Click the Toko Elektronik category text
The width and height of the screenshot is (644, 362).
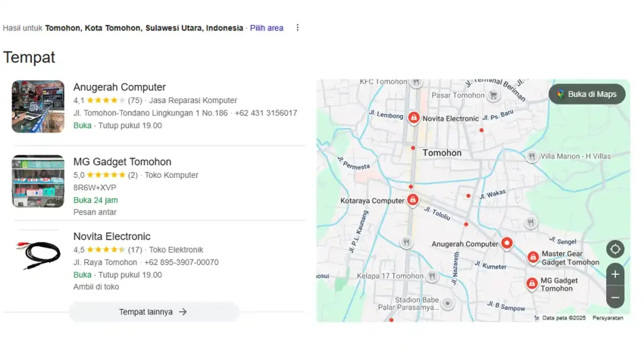[x=177, y=250]
